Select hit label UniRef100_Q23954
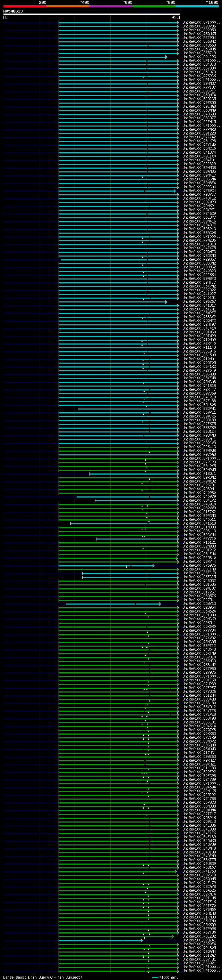This screenshot has width=222, height=980. (x=199, y=608)
